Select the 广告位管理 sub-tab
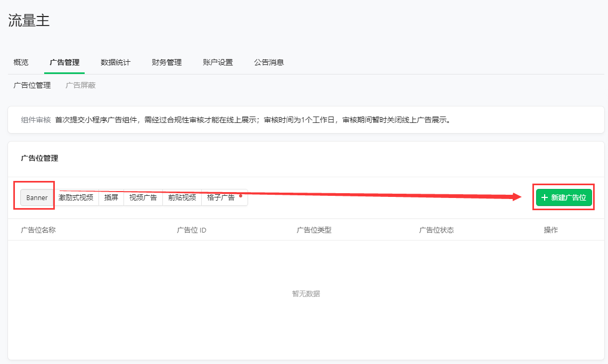 tap(32, 85)
